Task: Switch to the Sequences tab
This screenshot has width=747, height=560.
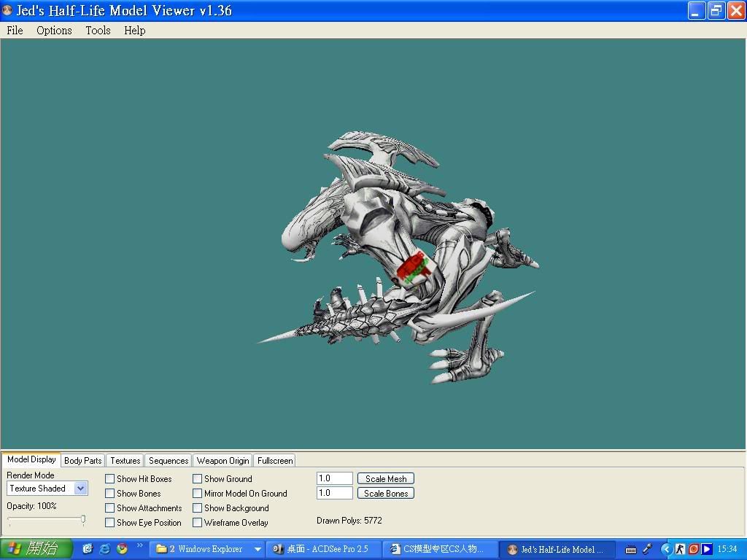Action: pos(169,461)
